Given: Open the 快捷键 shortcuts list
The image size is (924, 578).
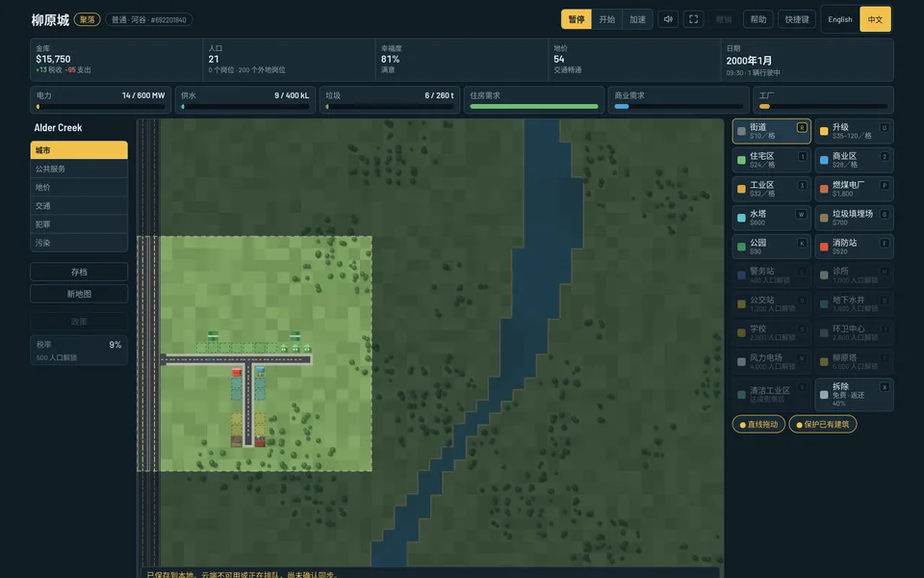Looking at the screenshot, I should coord(797,19).
